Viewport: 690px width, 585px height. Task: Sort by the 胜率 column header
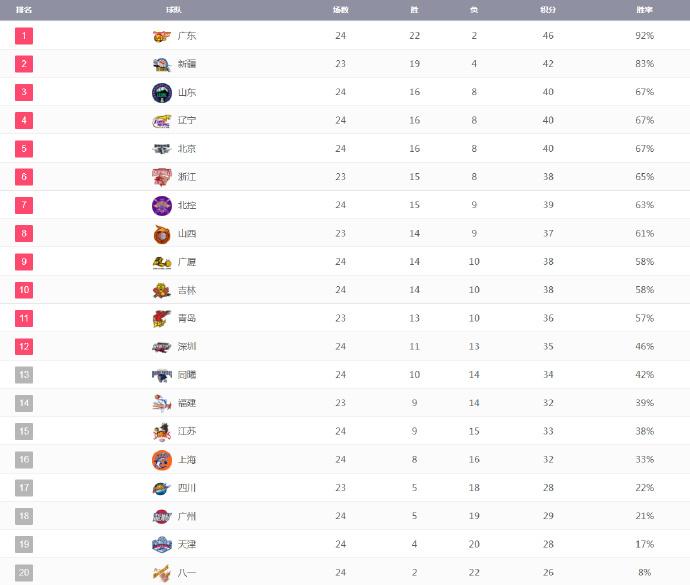pyautogui.click(x=644, y=9)
